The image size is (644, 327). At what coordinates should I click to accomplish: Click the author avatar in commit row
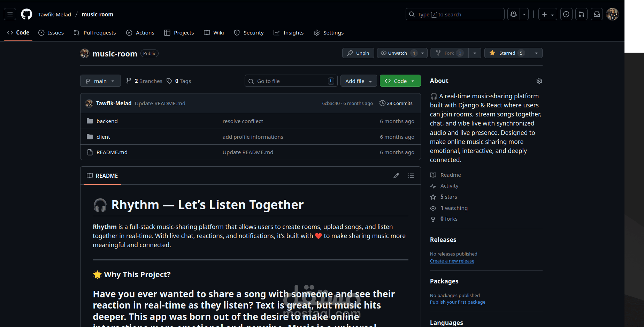point(89,103)
